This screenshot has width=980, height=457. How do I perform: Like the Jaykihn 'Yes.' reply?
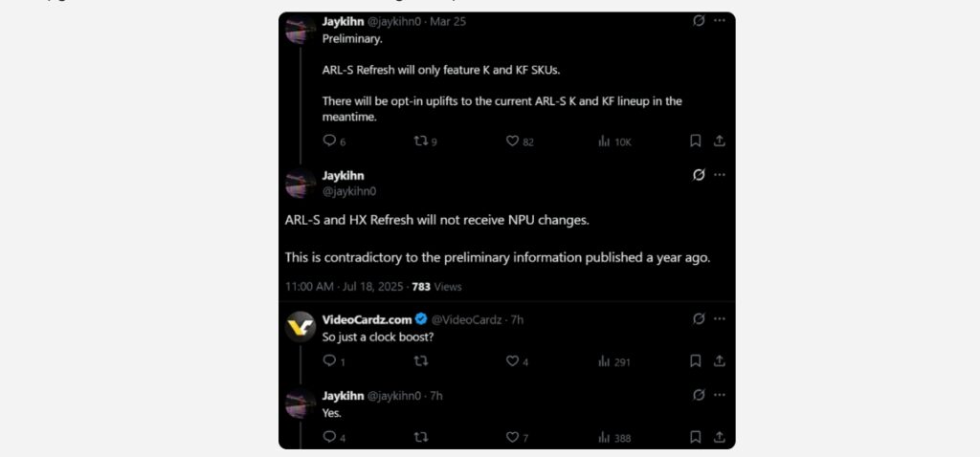pyautogui.click(x=516, y=437)
